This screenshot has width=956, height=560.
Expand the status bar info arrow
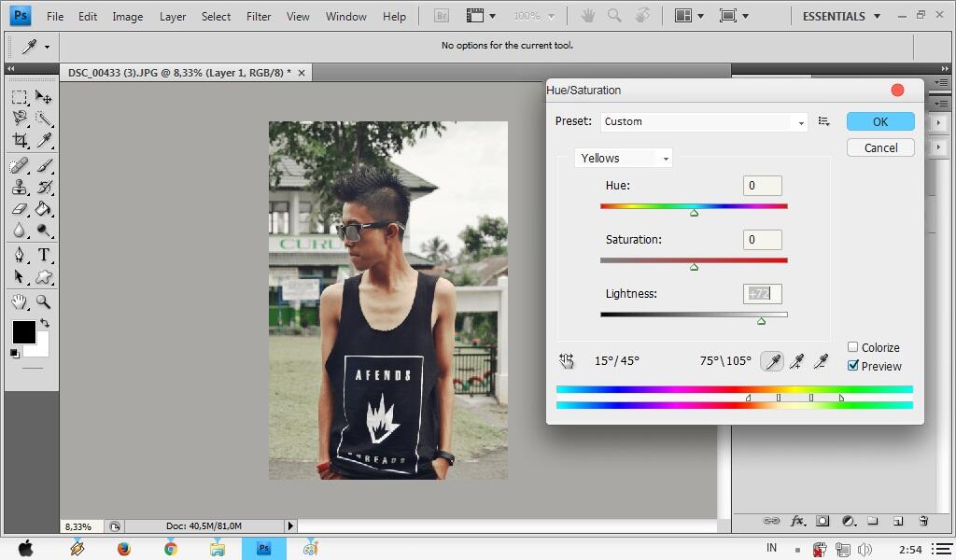[290, 525]
